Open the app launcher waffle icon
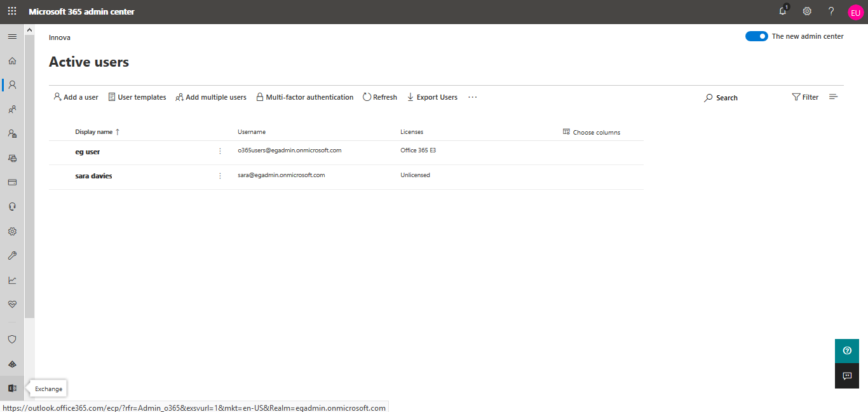This screenshot has width=868, height=412. click(x=12, y=11)
